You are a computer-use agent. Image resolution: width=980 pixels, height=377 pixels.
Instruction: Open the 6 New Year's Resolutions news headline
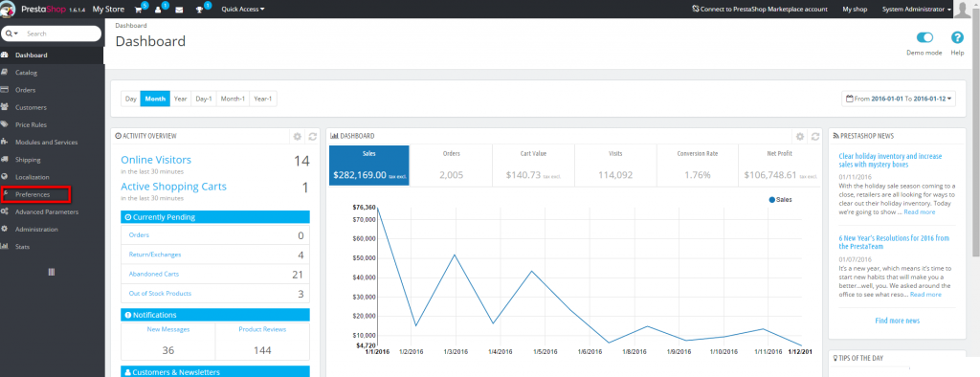point(894,242)
